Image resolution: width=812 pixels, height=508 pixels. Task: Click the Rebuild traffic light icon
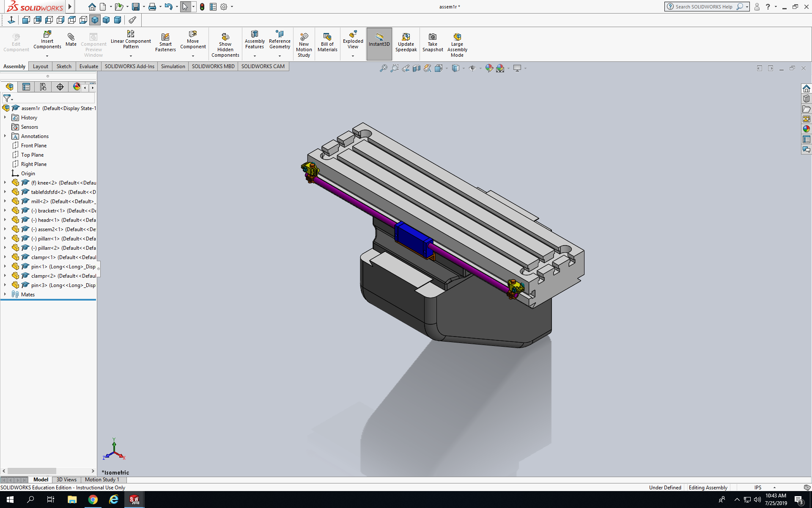pos(202,7)
